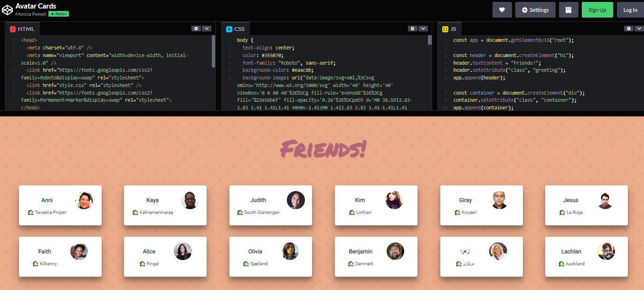Click Judith's avatar photo
Screen dimensions: 644x290
coord(296,200)
